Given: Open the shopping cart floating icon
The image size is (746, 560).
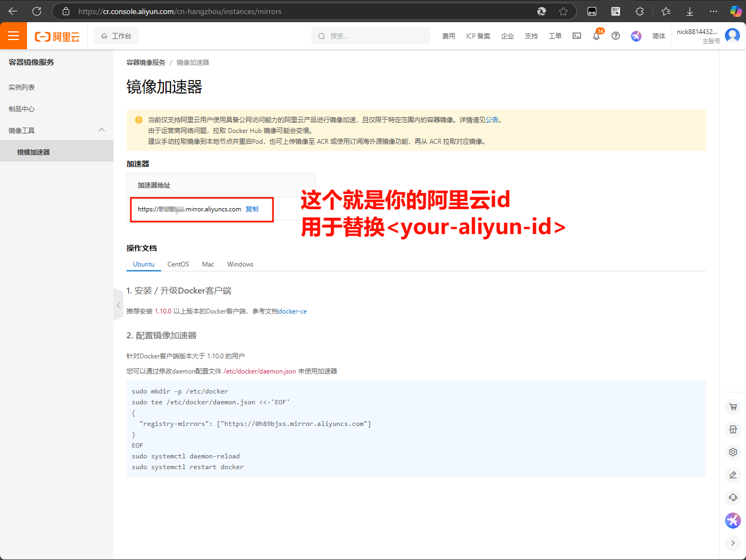Looking at the screenshot, I should [733, 407].
